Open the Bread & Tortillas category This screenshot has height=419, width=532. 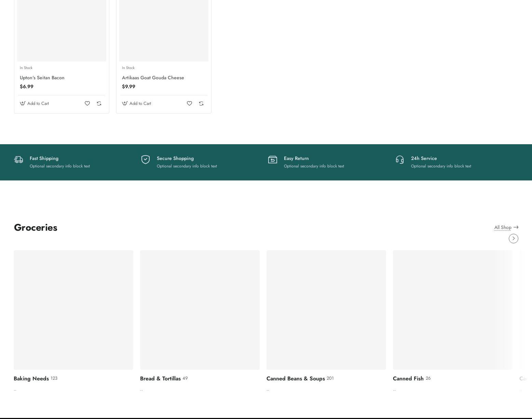tap(160, 378)
